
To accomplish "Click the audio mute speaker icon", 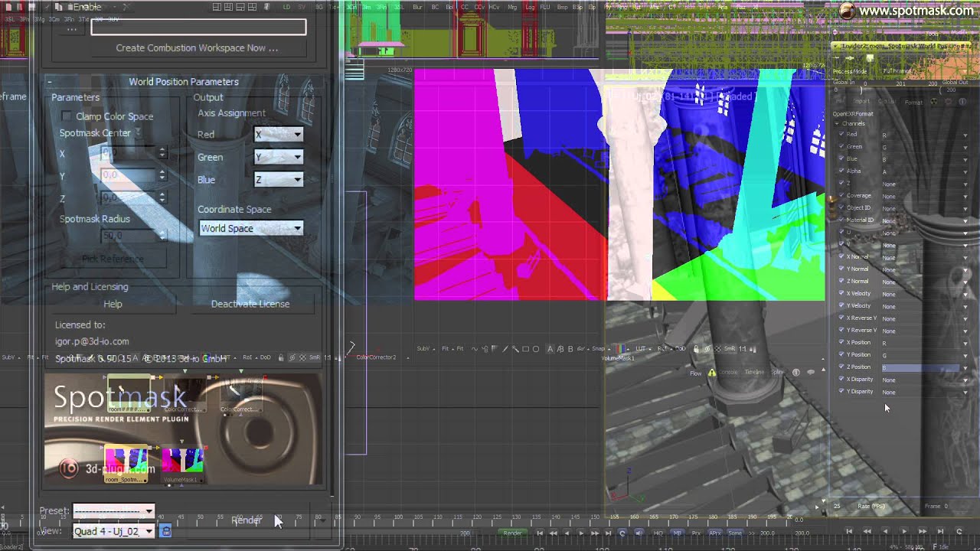I will (x=639, y=533).
